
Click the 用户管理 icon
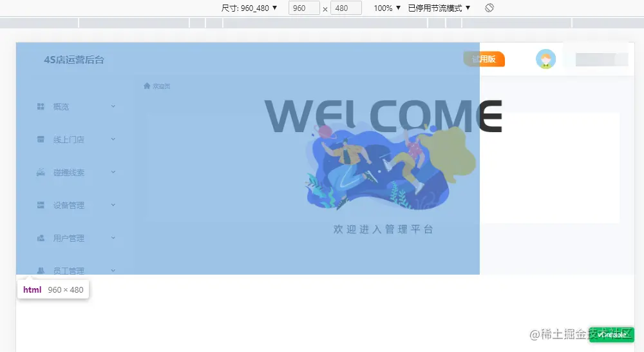(41, 238)
